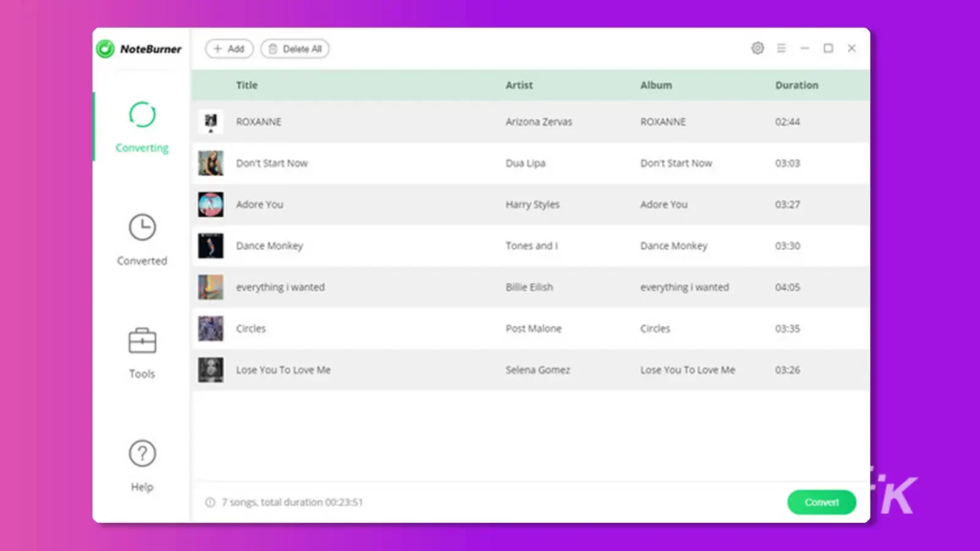The image size is (980, 551).
Task: Click artist Tones and I
Action: pyautogui.click(x=532, y=246)
